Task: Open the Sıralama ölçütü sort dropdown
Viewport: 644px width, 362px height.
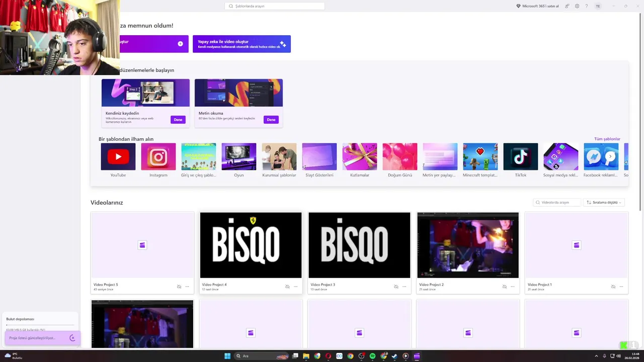Action: pyautogui.click(x=604, y=202)
